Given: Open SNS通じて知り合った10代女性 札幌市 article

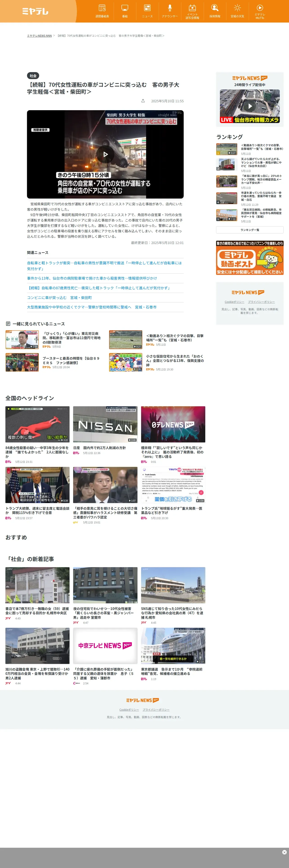Looking at the screenshot, I should tap(173, 613).
